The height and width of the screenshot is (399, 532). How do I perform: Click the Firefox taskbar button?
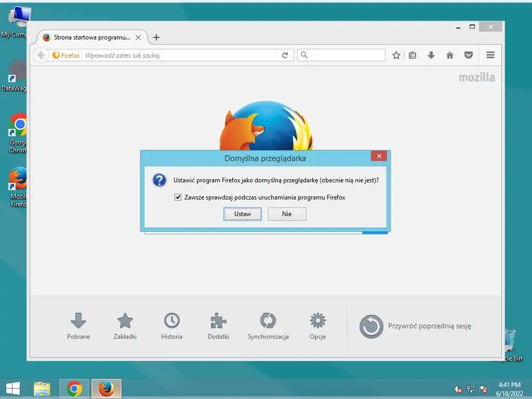pos(106,389)
